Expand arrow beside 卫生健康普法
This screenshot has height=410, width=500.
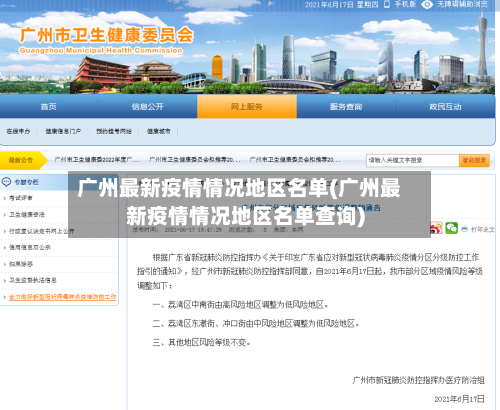click(5, 214)
